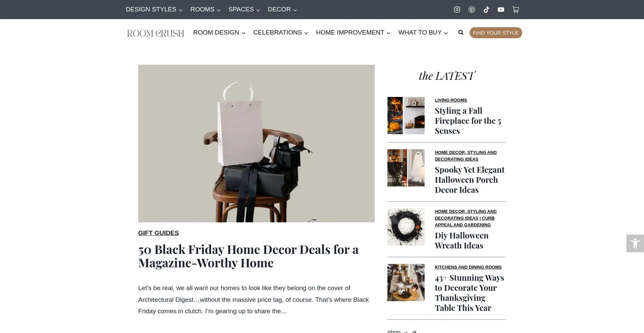Viewport: 644px width, 333px height.
Task: Open the What To Buy menu
Action: point(423,33)
